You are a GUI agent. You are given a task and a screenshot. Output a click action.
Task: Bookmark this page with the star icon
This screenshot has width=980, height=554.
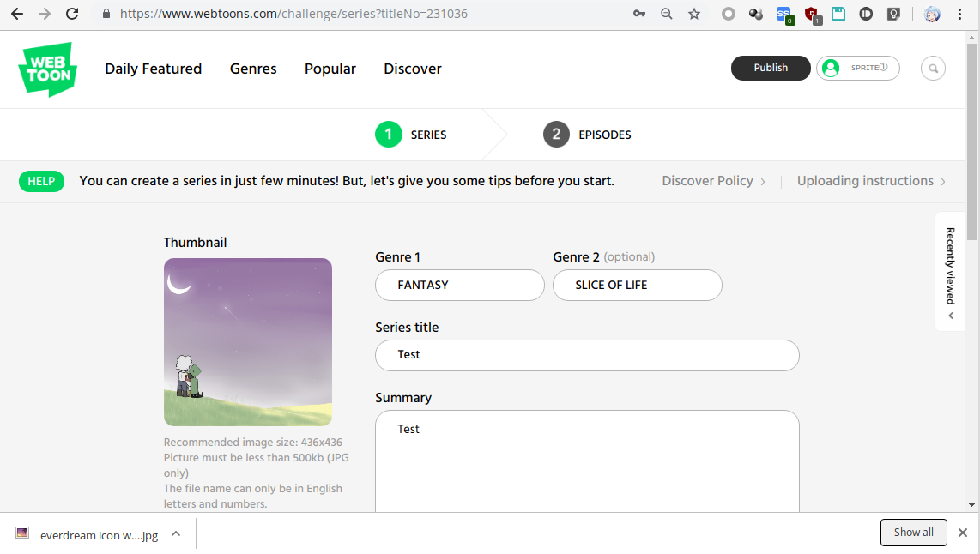[694, 14]
